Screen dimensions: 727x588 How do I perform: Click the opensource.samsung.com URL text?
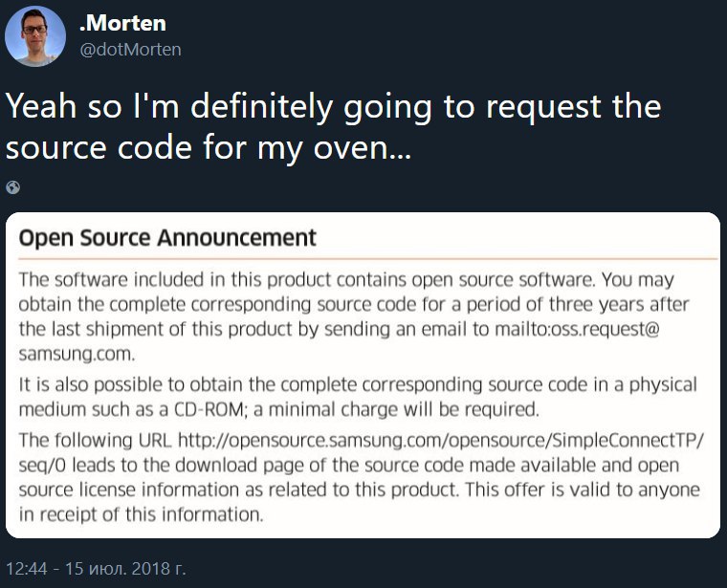tap(441, 440)
